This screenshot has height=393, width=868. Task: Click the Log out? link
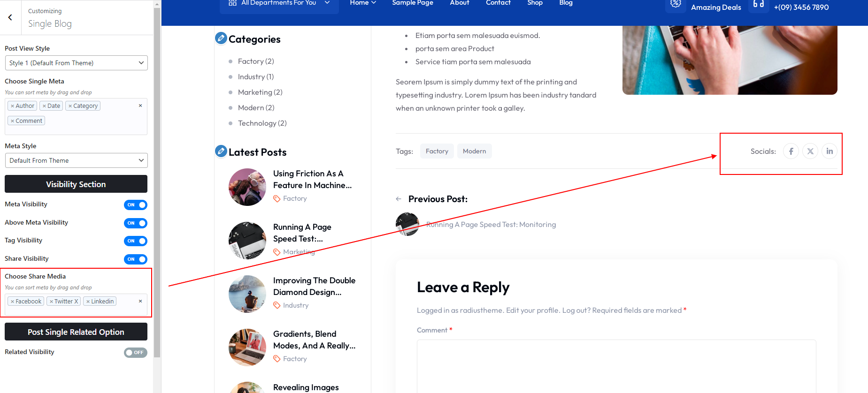point(576,310)
